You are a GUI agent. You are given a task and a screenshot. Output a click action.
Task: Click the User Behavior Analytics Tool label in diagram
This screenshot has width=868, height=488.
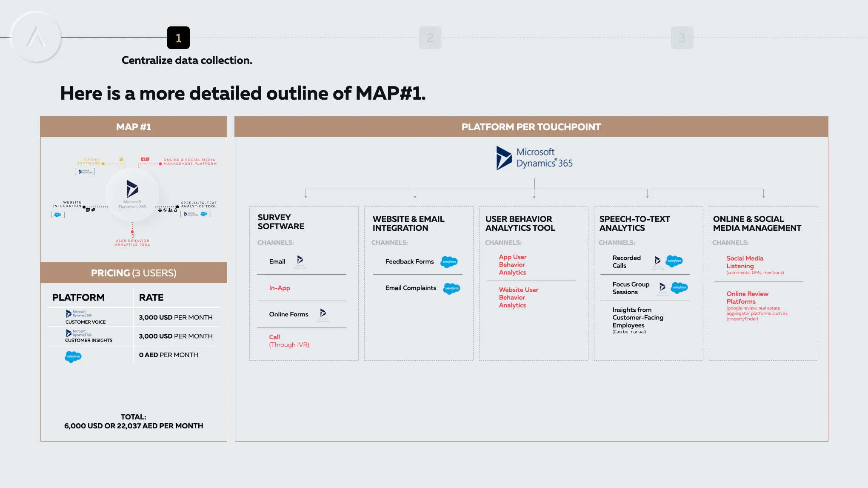click(x=132, y=243)
